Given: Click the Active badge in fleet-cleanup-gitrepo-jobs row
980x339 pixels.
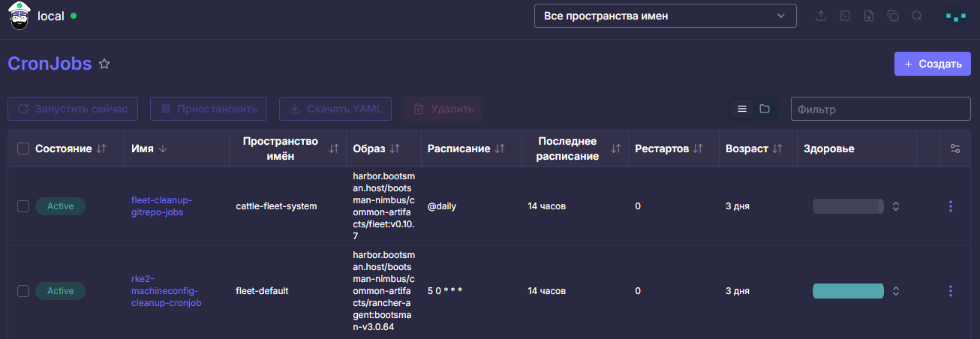Looking at the screenshot, I should click(61, 206).
